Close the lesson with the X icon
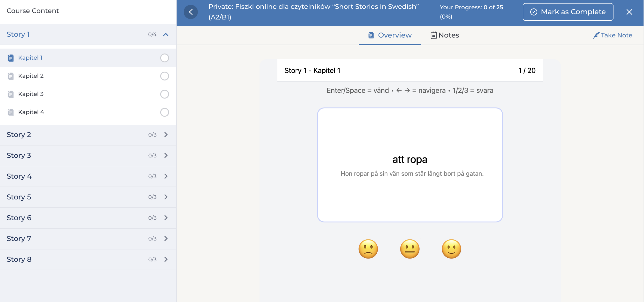 click(x=629, y=12)
